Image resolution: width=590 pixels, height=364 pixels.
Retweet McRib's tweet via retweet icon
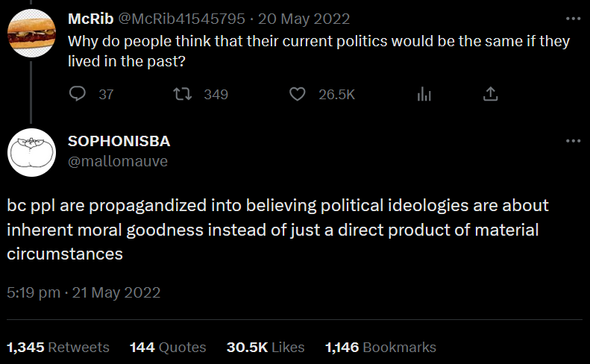coord(181,94)
